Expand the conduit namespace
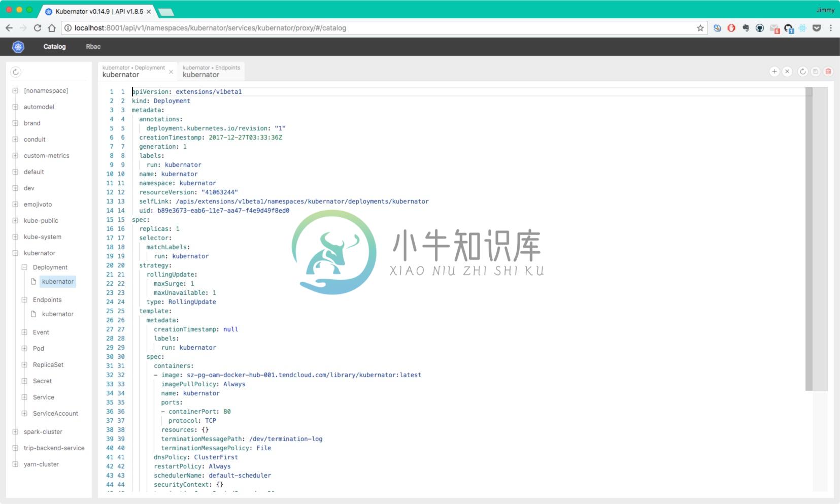The width and height of the screenshot is (840, 504). (15, 140)
